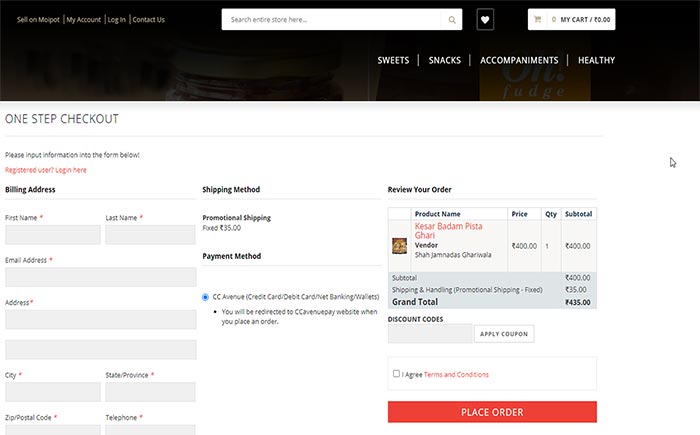Viewport: 700px width, 435px height.
Task: Open the Sweets menu
Action: coord(393,60)
